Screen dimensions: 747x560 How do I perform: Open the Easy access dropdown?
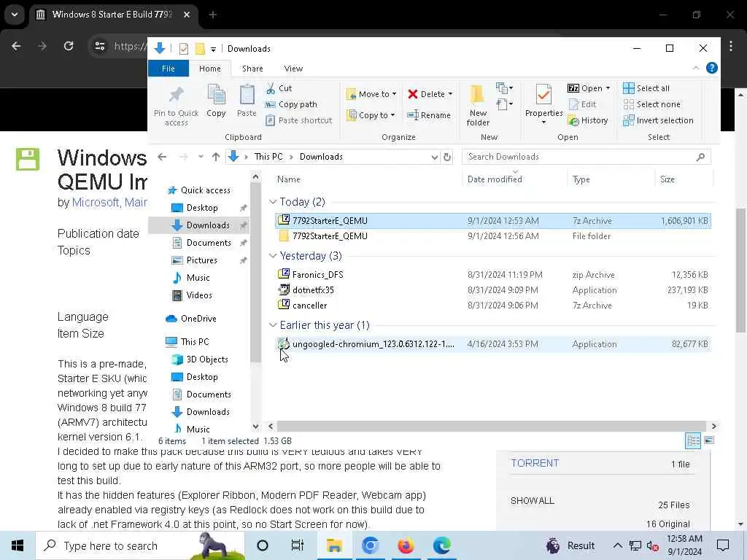505,104
